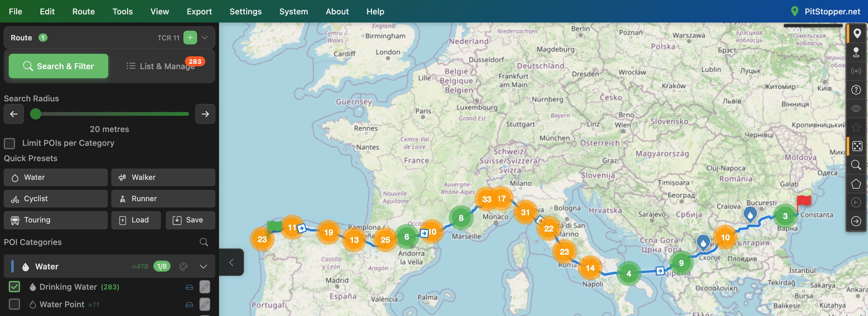Click the layer icon for Water Point
The image size is (868, 316).
tap(189, 304)
